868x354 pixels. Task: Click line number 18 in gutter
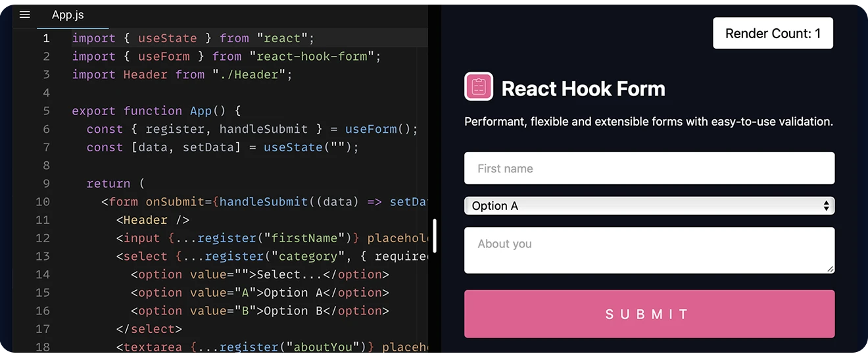click(43, 347)
